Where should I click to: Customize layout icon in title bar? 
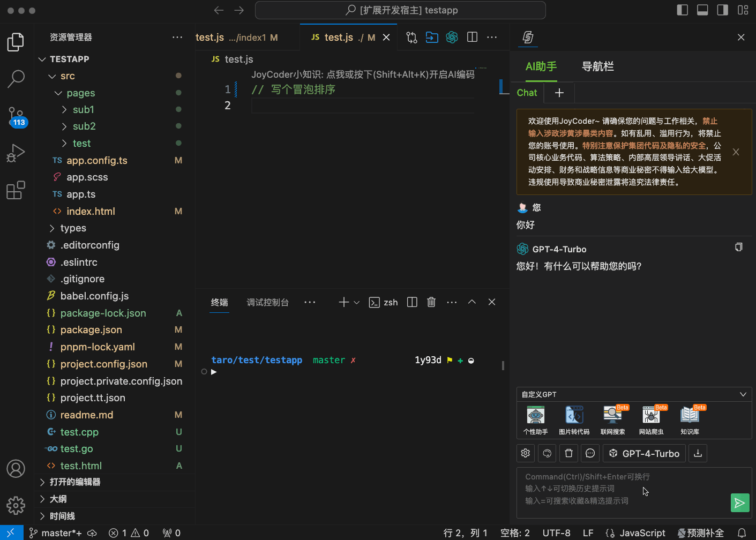[743, 10]
